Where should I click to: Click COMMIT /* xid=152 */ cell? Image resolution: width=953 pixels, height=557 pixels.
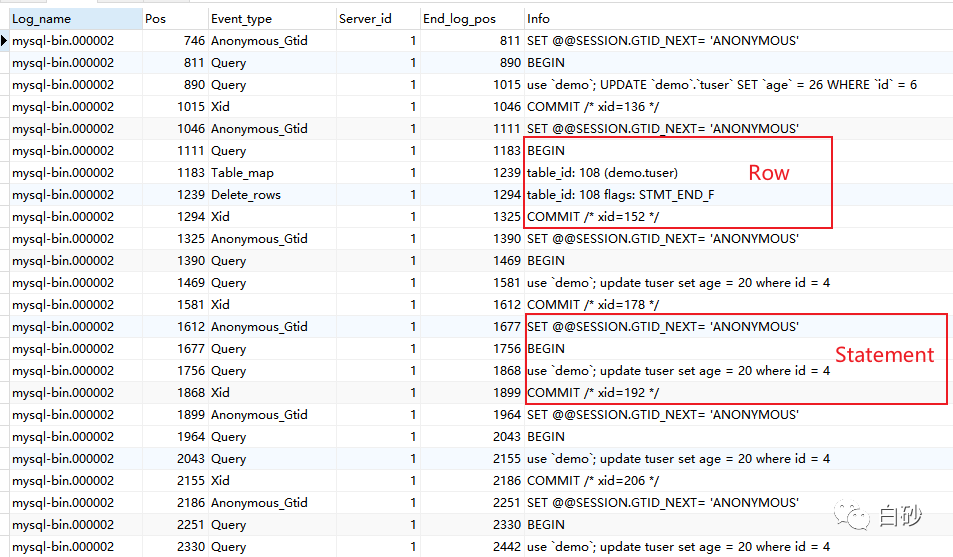(x=738, y=216)
